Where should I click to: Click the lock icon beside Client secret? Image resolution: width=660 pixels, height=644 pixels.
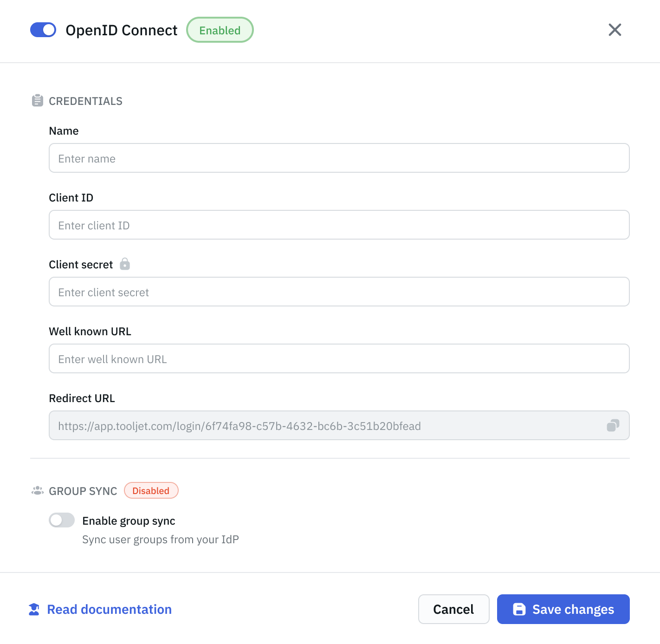(x=124, y=264)
